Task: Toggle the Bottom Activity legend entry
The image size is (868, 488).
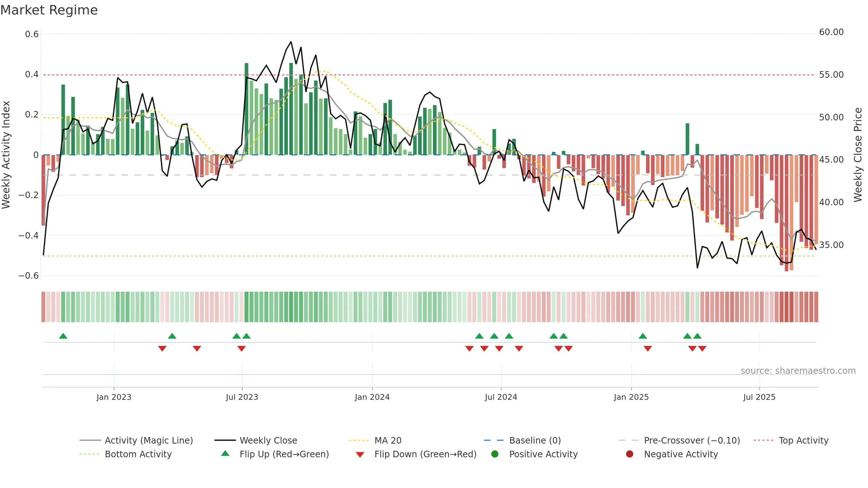Action: 125,454
